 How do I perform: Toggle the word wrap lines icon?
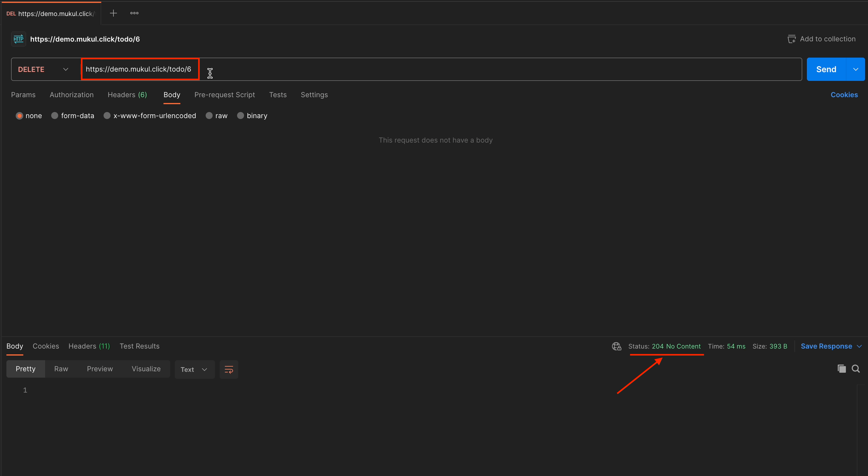point(229,370)
